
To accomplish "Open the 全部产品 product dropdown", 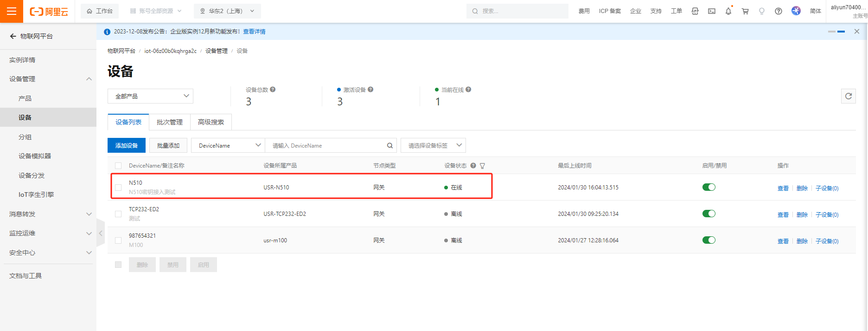I will pyautogui.click(x=150, y=96).
